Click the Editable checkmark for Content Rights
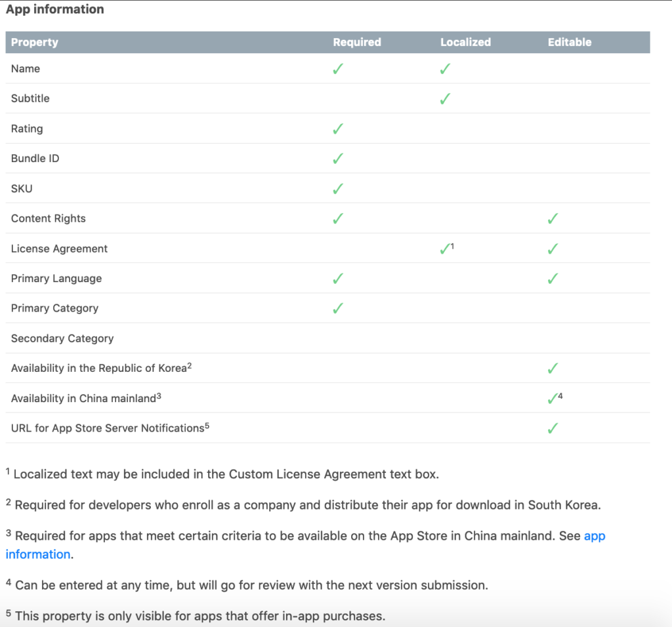672x627 pixels. coord(553,219)
